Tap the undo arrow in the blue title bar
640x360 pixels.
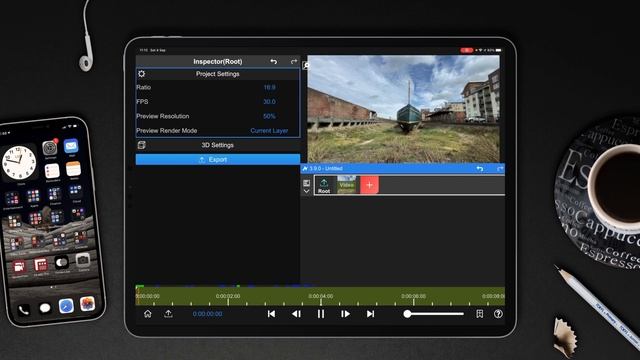click(x=480, y=169)
